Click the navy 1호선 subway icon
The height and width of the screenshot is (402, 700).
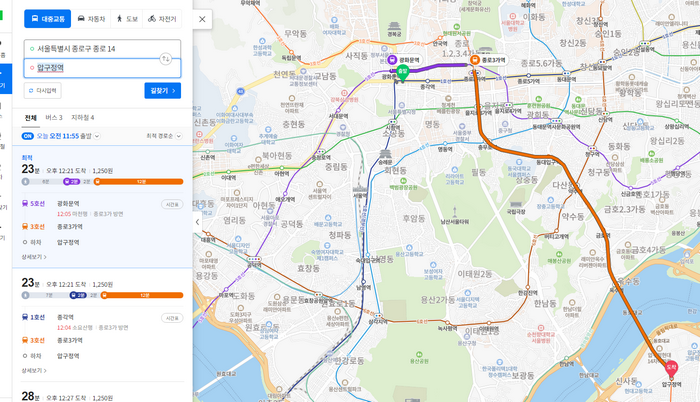[x=25, y=317]
